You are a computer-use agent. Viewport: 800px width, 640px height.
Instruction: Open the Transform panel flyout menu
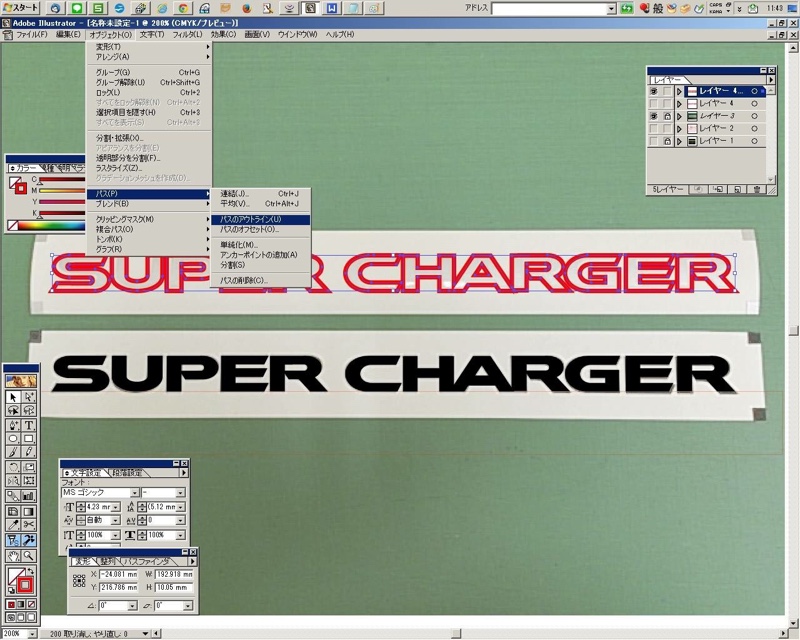pos(192,561)
